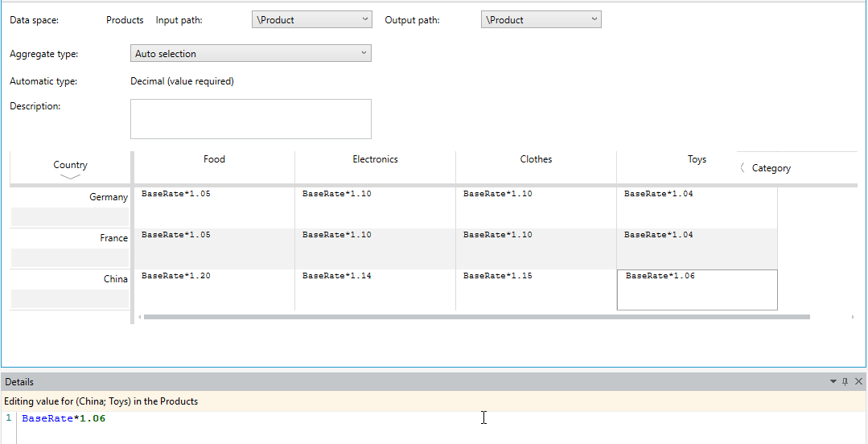Click the Products data space value
The height and width of the screenshot is (444, 868).
(125, 20)
